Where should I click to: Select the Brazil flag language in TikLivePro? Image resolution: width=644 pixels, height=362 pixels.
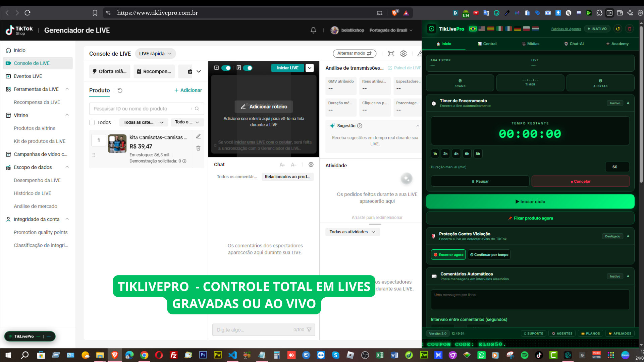coord(473,29)
